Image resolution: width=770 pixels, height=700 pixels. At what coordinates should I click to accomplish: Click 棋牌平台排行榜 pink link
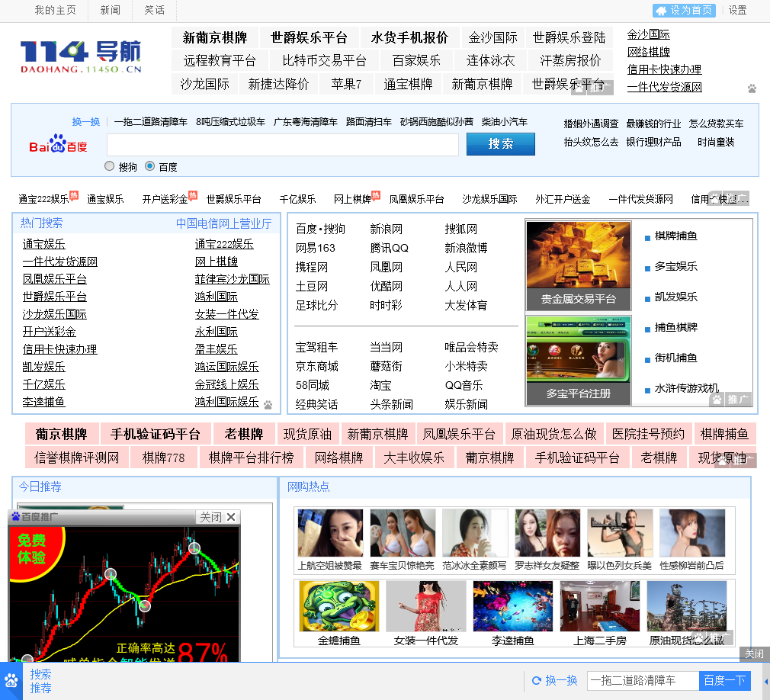coord(251,458)
